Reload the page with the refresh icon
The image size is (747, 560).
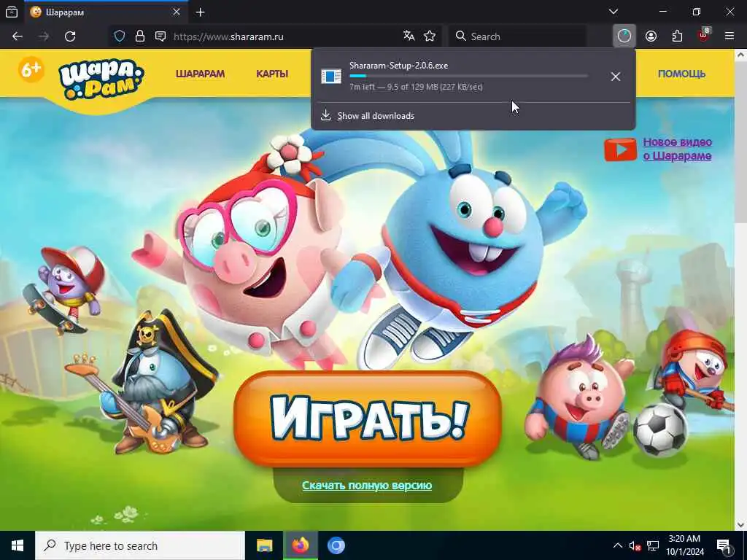tap(70, 36)
